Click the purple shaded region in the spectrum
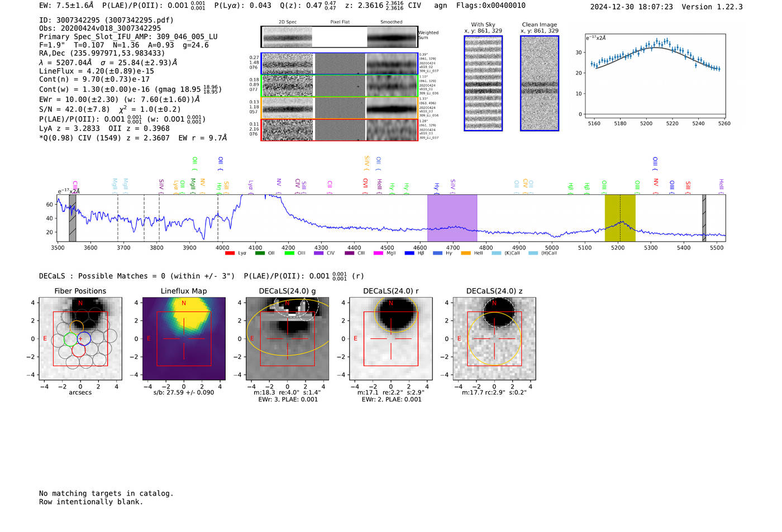 tap(452, 218)
